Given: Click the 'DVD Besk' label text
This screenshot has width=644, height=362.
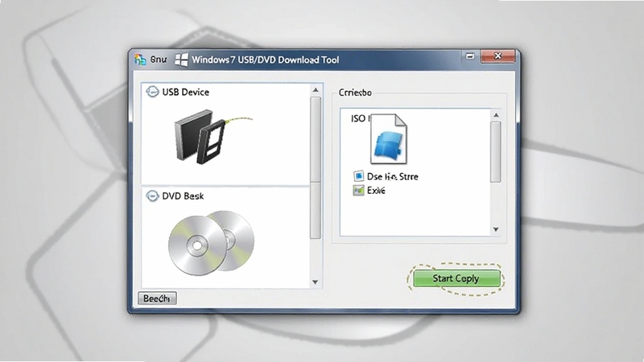Looking at the screenshot, I should tap(183, 196).
